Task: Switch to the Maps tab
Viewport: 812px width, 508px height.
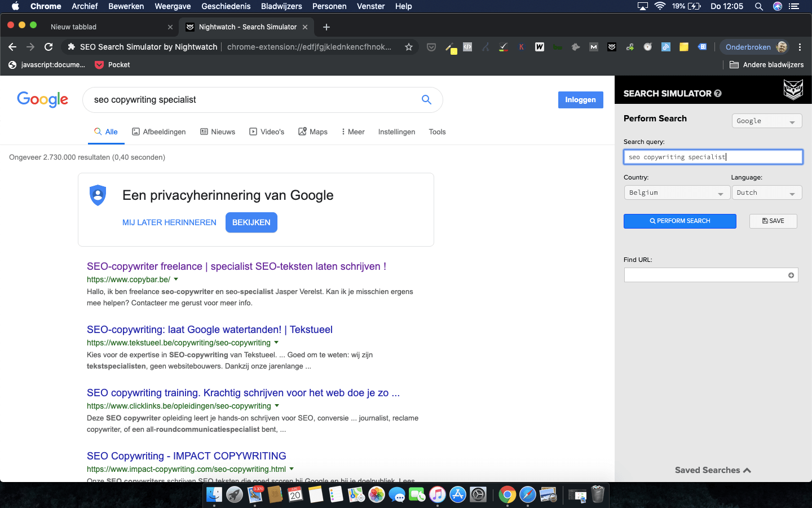Action: (313, 132)
